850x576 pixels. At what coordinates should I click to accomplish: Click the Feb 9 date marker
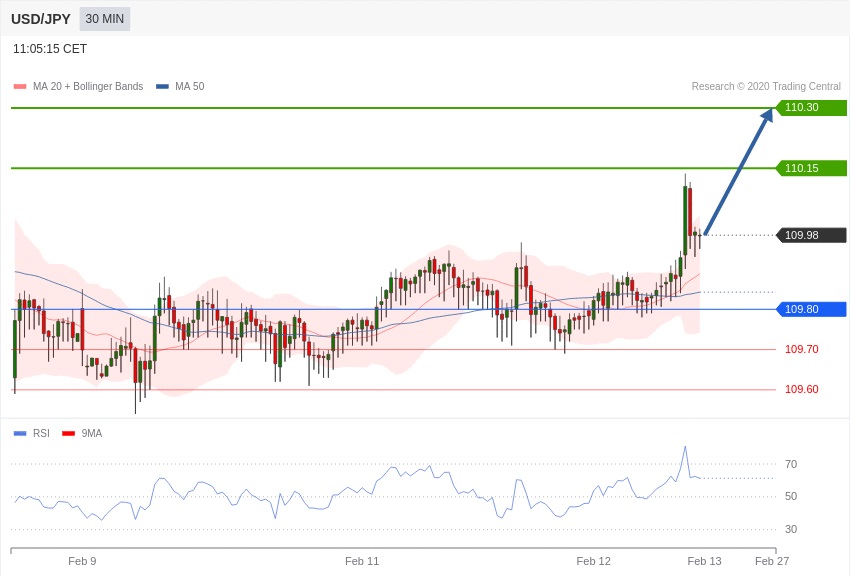point(82,561)
